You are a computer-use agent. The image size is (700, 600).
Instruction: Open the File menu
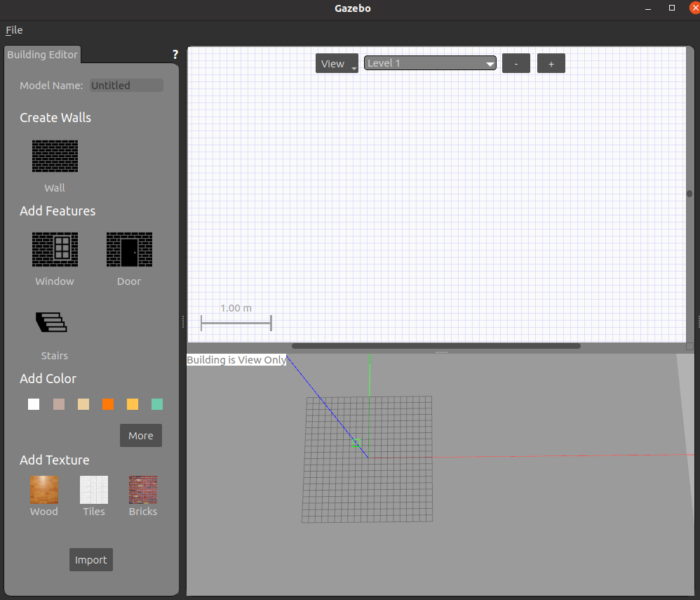click(14, 30)
